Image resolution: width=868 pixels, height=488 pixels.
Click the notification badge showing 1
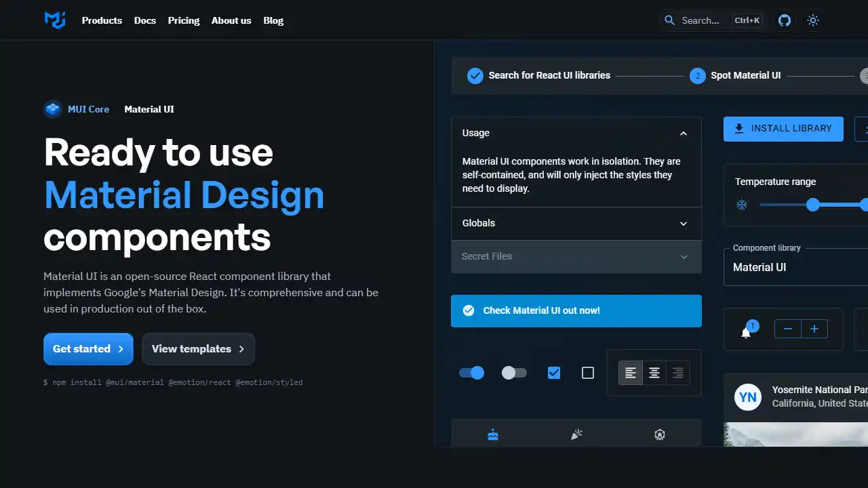pos(752,326)
